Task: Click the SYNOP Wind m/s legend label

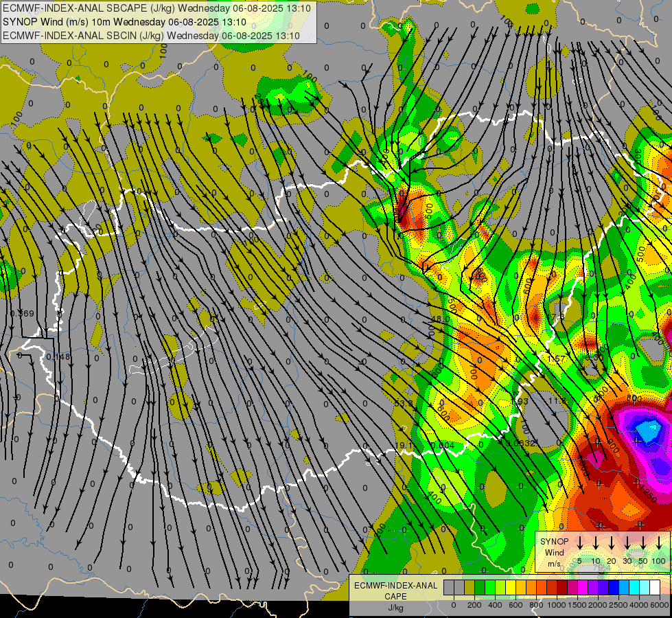Action: click(x=554, y=553)
